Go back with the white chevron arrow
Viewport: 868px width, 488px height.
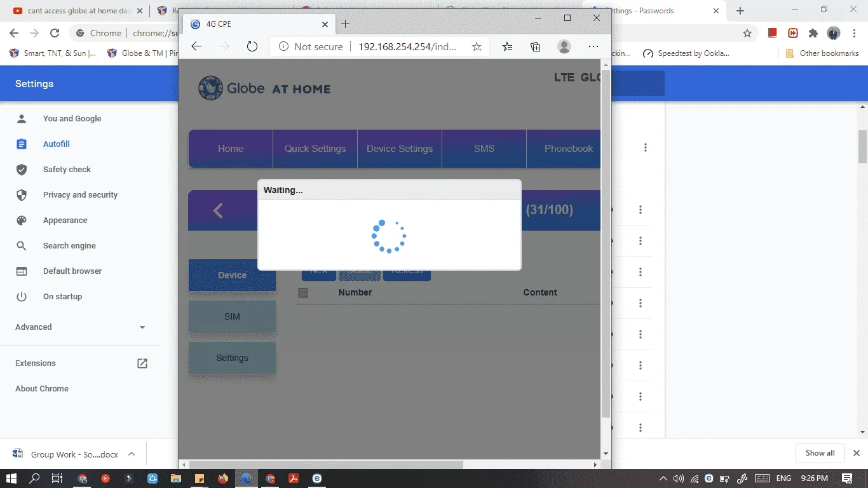[x=218, y=210]
